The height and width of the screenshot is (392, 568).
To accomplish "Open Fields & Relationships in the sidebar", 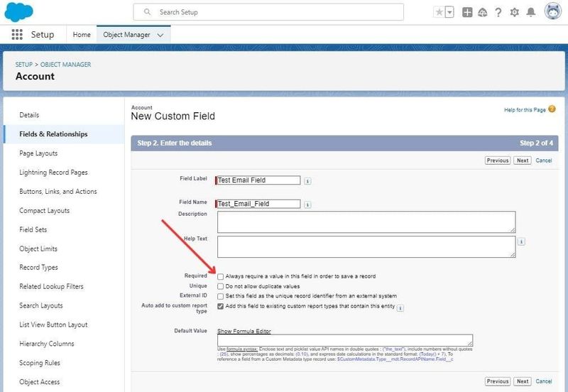I will (x=53, y=134).
